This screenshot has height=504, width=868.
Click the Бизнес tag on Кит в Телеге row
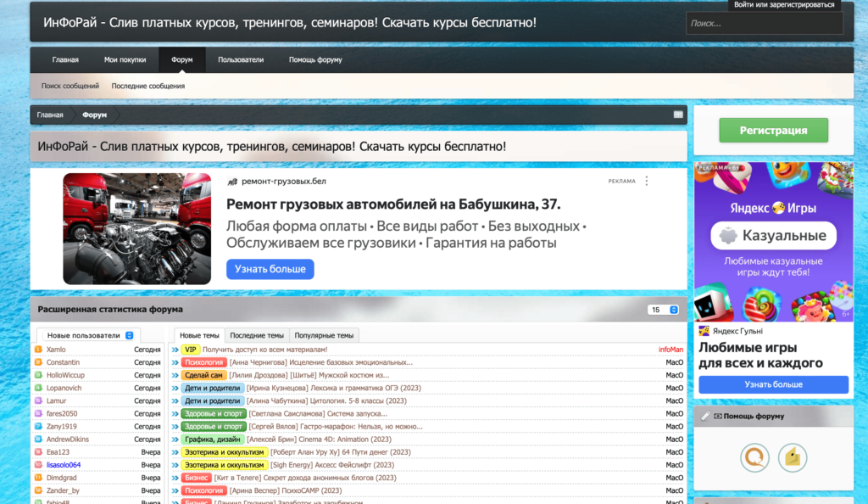pos(197,478)
